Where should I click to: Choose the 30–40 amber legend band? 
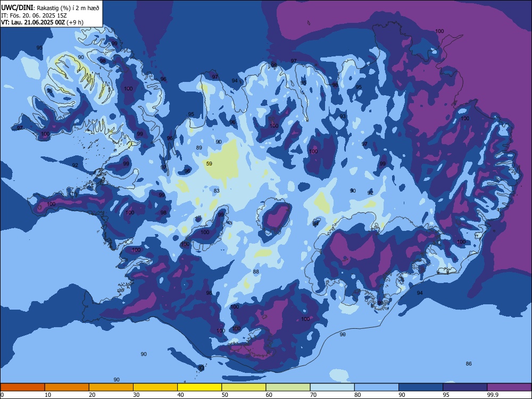tap(155, 387)
